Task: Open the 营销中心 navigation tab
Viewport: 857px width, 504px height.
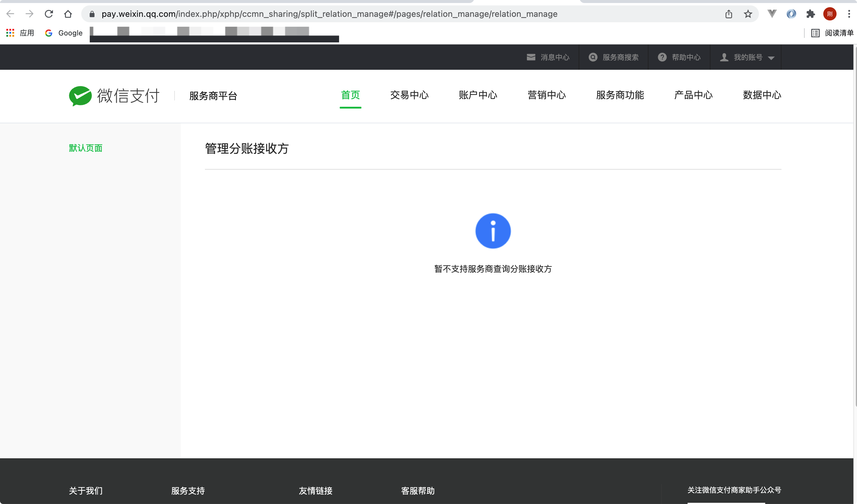Action: click(x=546, y=95)
